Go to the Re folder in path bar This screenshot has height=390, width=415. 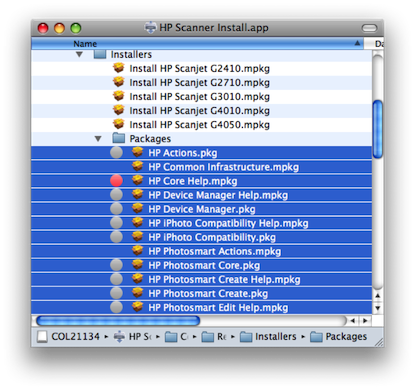[214, 337]
